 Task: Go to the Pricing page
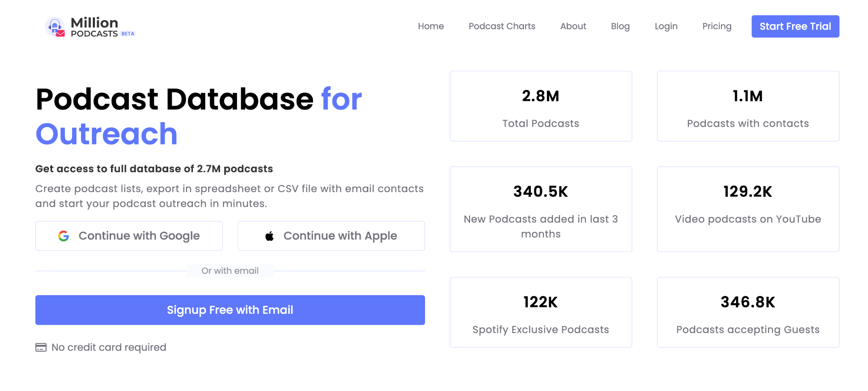click(717, 26)
